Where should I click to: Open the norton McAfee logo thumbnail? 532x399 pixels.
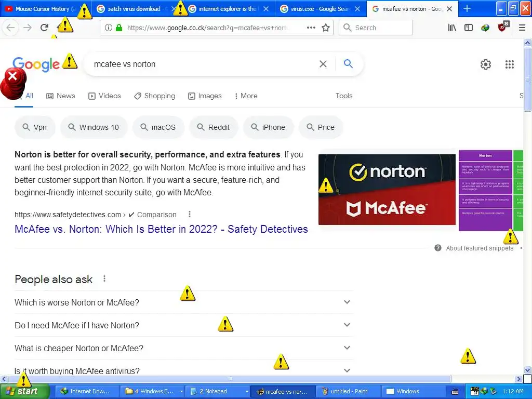point(387,189)
